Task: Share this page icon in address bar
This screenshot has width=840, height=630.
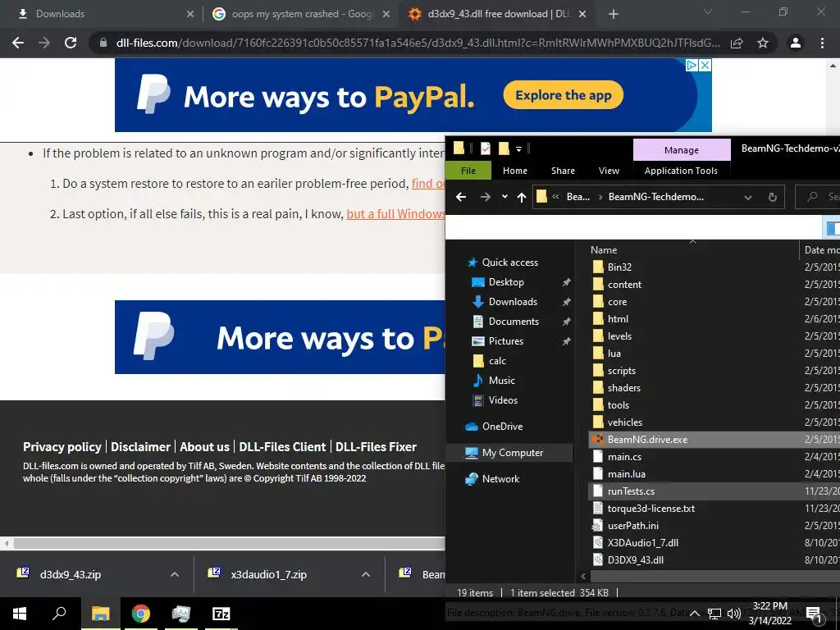Action: (x=737, y=43)
